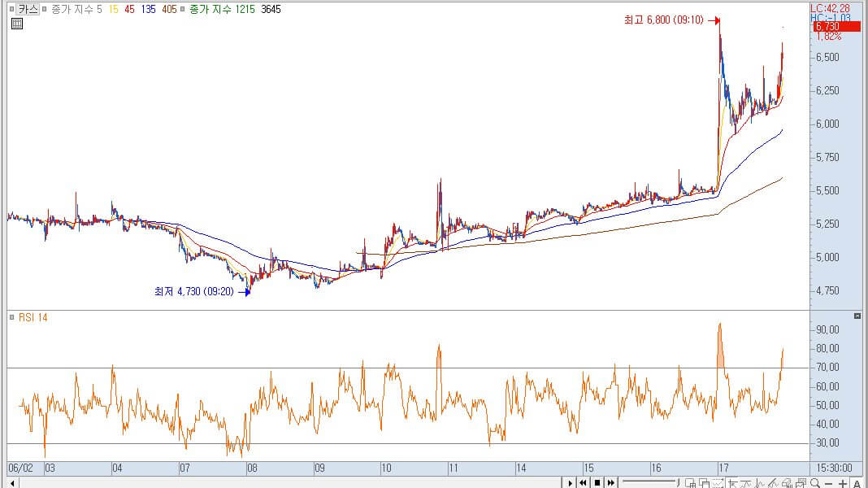This screenshot has width=868, height=488.
Task: Click the magnifier zoom icon
Action: (814, 484)
